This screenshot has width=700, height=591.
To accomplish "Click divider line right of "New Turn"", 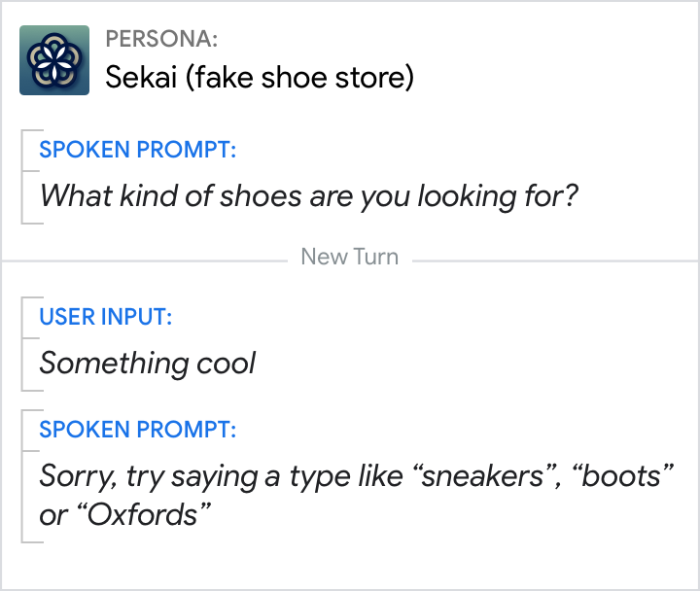I will pyautogui.click(x=554, y=261).
